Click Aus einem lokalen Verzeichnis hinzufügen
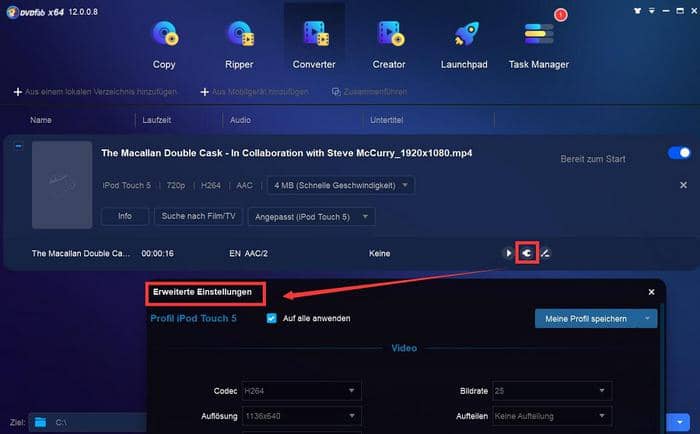 click(101, 92)
